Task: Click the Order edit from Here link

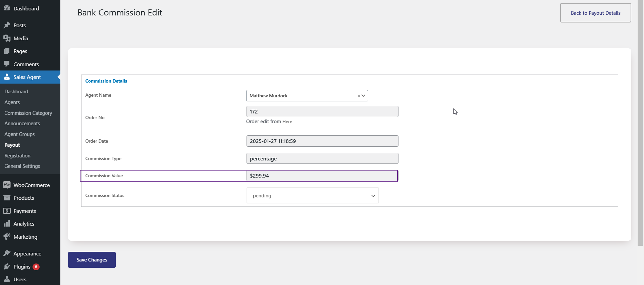Action: (287, 122)
